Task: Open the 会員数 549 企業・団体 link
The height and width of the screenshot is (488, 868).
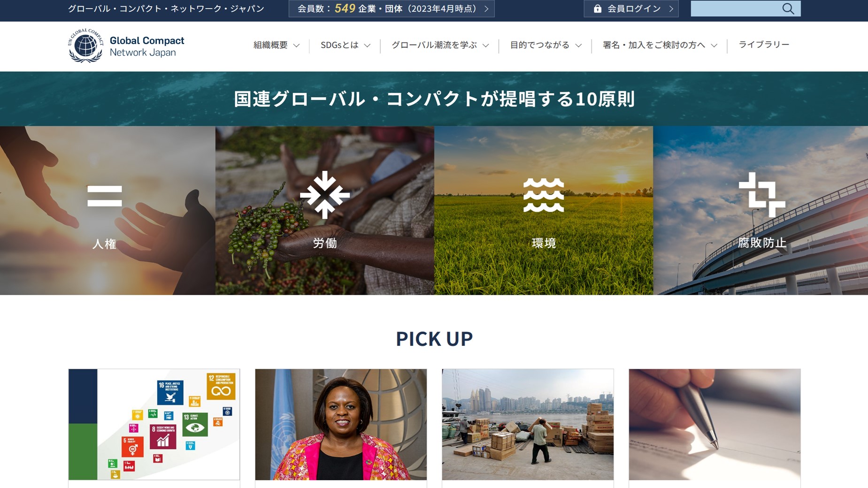Action: (x=392, y=8)
